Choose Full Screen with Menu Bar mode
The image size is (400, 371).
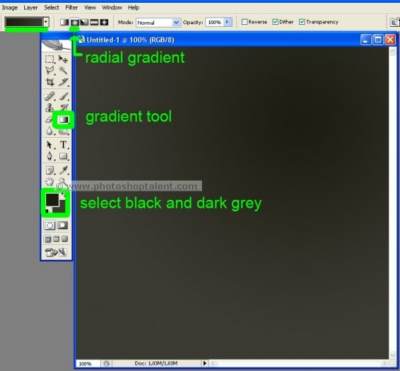pyautogui.click(x=56, y=239)
